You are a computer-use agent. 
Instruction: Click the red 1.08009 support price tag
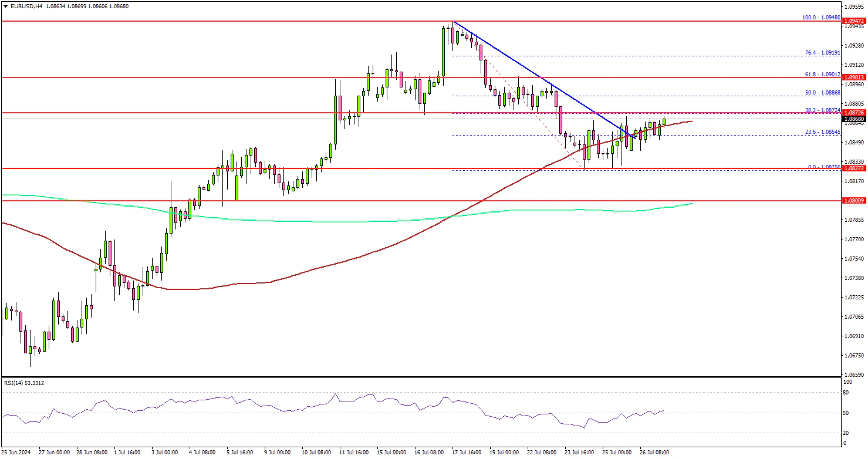[854, 201]
